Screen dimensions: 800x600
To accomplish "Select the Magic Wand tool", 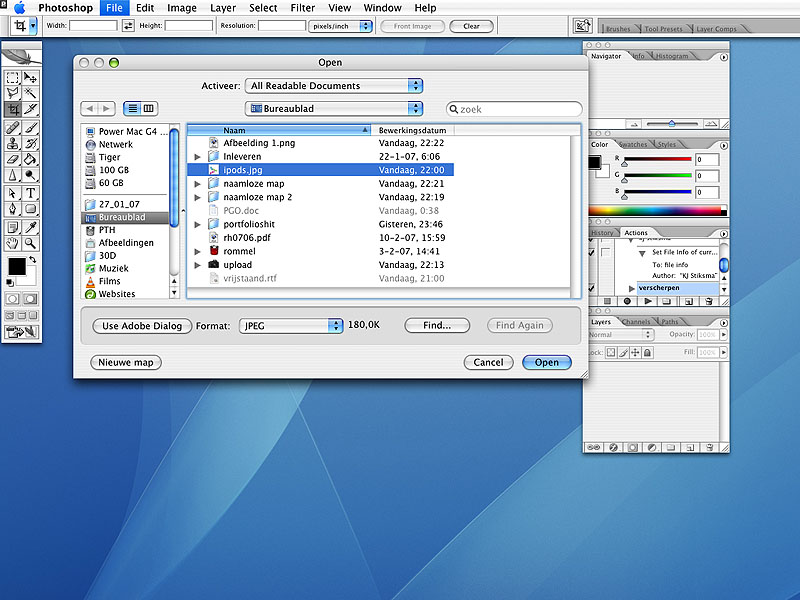I will tap(31, 93).
